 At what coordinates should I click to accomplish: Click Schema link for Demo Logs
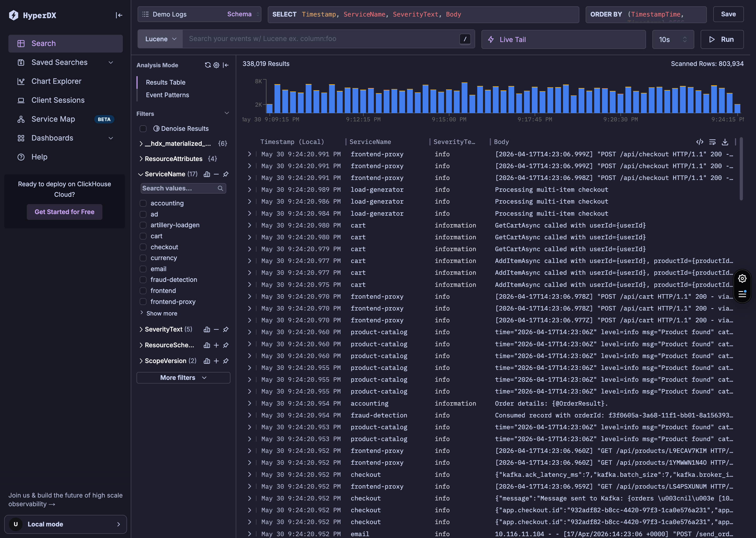point(239,14)
